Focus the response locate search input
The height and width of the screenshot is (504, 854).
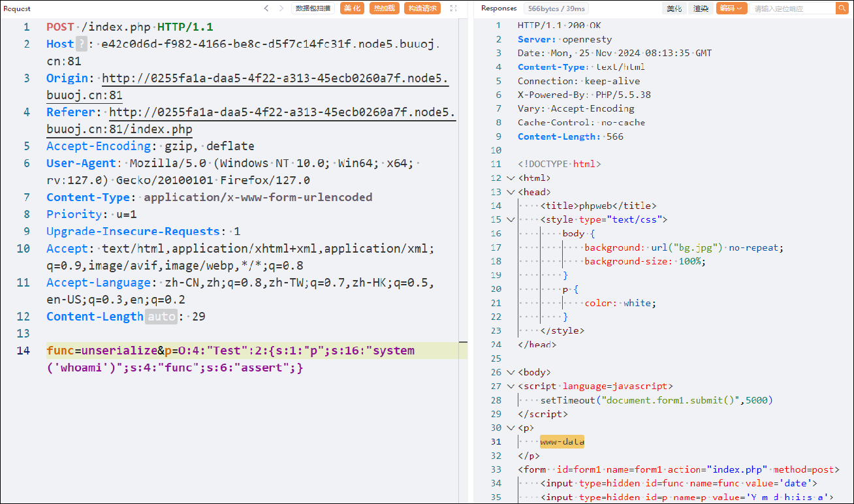793,8
